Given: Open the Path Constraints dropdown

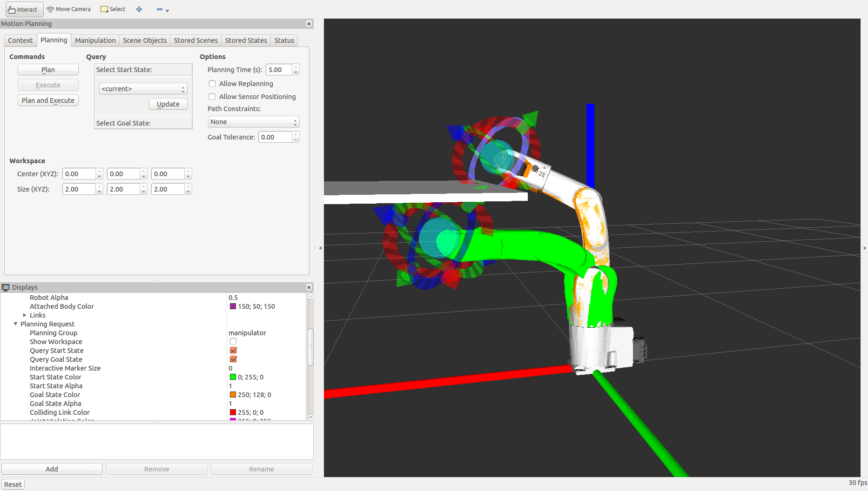Looking at the screenshot, I should 253,122.
